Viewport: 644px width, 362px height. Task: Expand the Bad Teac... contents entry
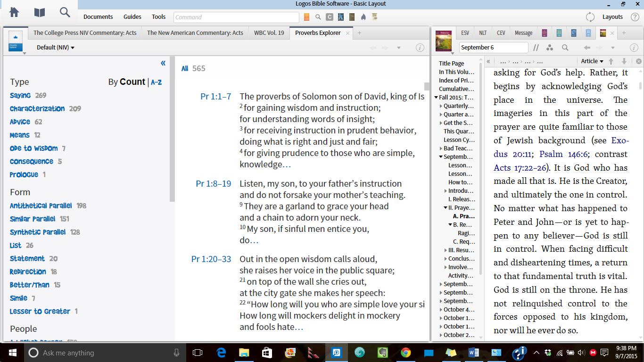click(441, 148)
